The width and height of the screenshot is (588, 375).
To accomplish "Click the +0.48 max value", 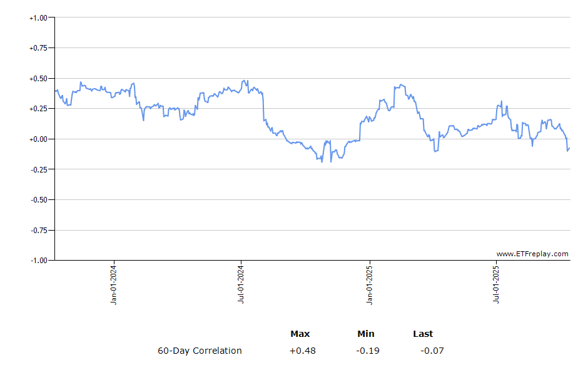I will [x=303, y=351].
